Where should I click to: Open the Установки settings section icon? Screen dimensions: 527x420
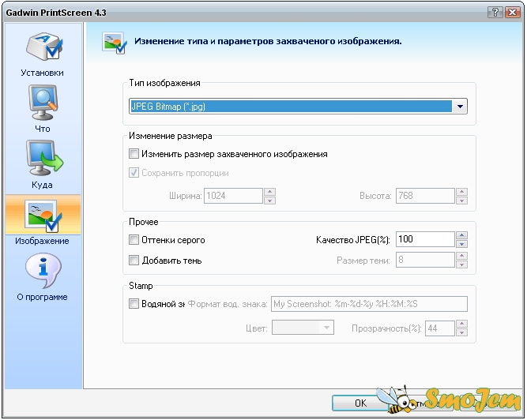pyautogui.click(x=43, y=46)
